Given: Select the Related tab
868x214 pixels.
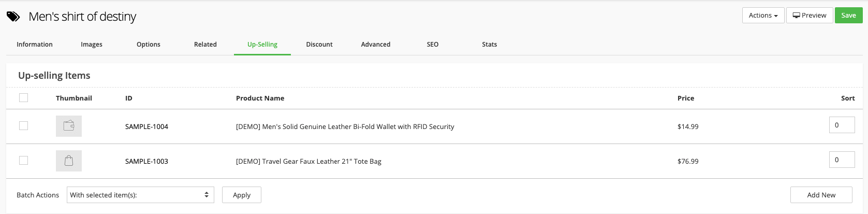Looking at the screenshot, I should 205,45.
